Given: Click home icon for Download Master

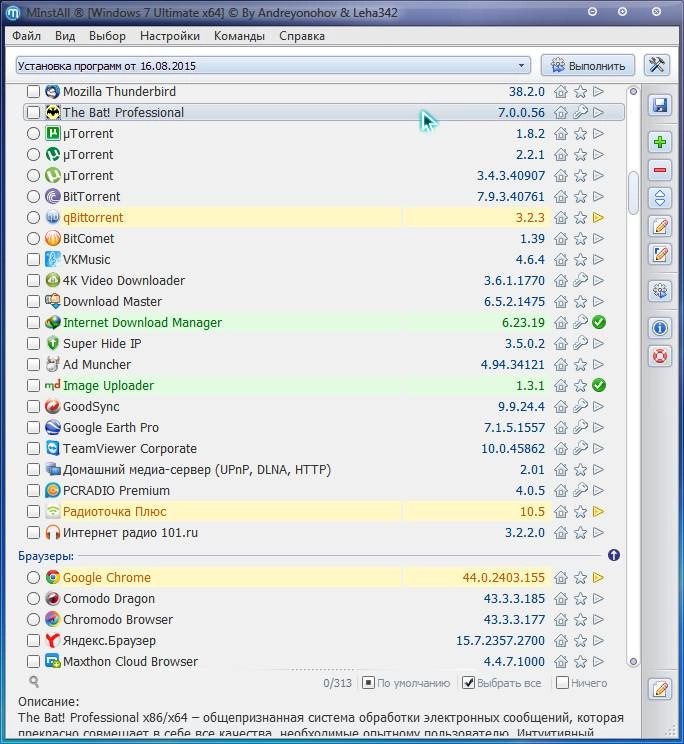Looking at the screenshot, I should (561, 301).
